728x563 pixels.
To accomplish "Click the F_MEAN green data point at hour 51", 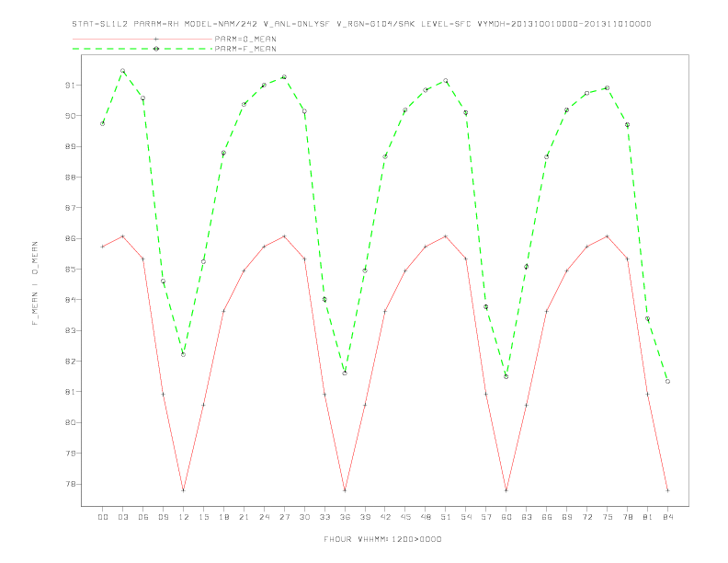I will pyautogui.click(x=446, y=81).
